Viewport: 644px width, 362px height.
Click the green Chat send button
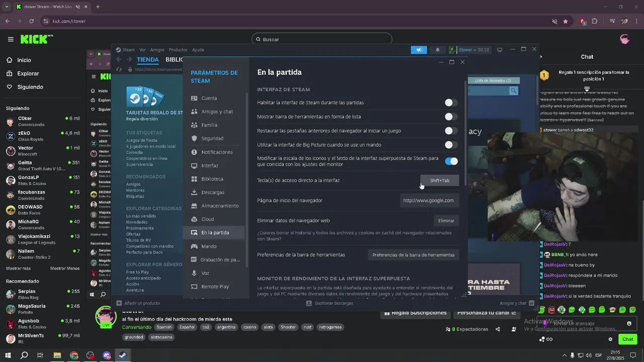point(627,339)
